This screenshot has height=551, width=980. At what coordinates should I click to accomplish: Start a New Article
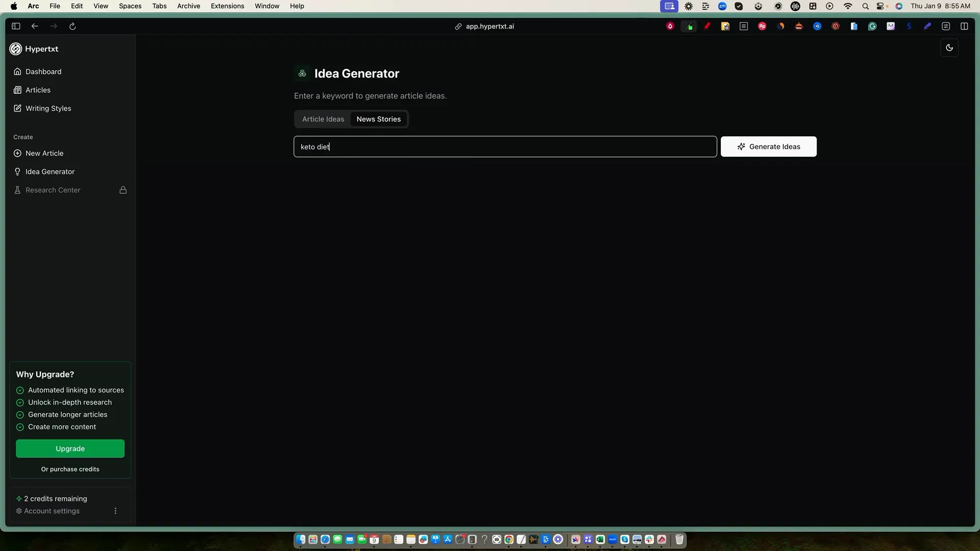click(44, 154)
